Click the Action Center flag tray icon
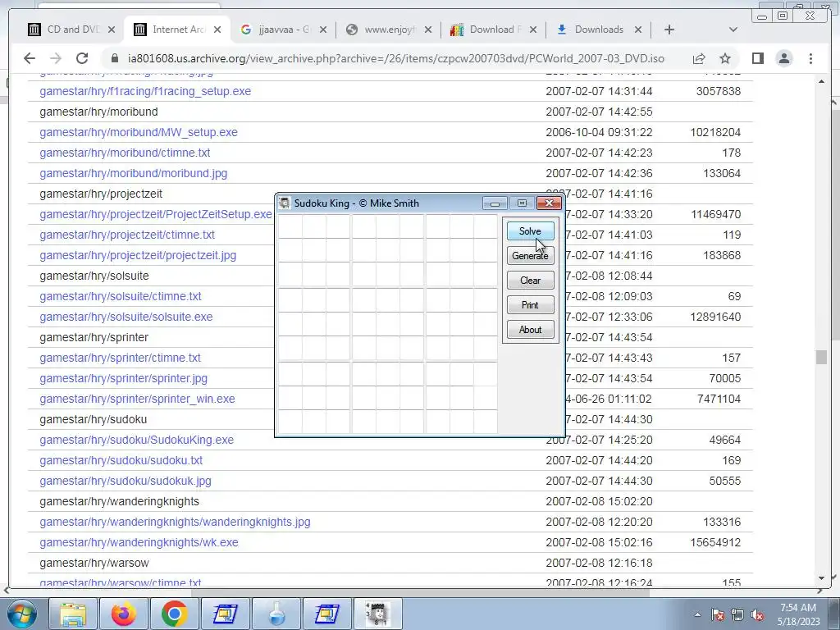The height and width of the screenshot is (630, 840). [x=717, y=614]
